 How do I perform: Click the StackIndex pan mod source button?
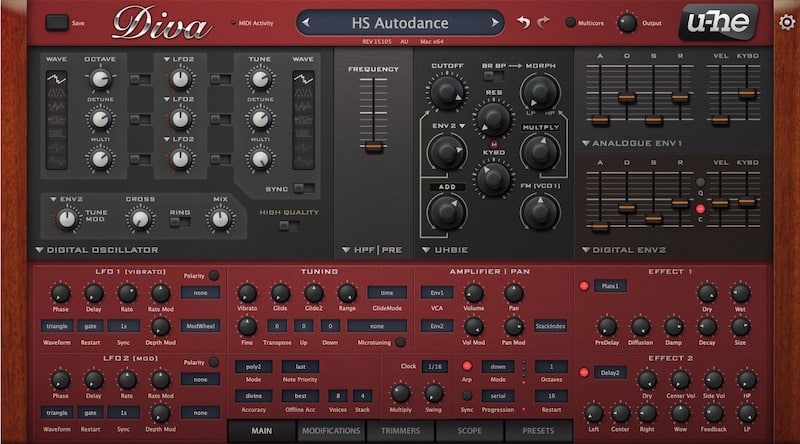tap(551, 326)
